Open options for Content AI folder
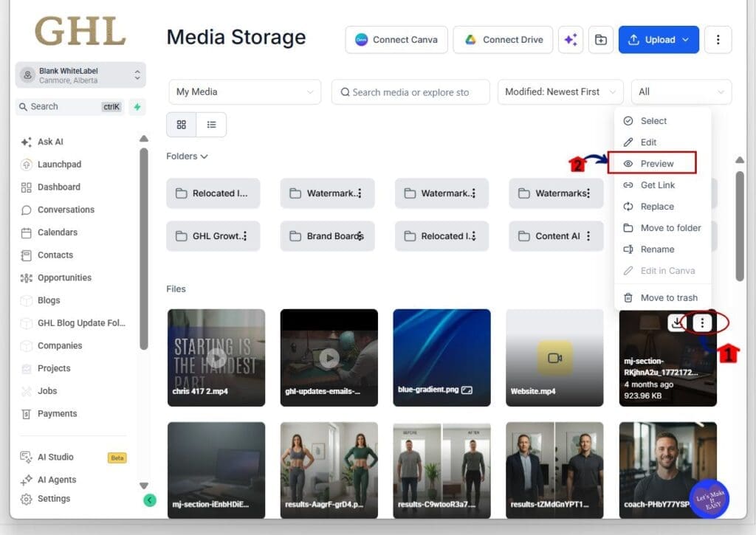Image resolution: width=756 pixels, height=535 pixels. (x=588, y=236)
